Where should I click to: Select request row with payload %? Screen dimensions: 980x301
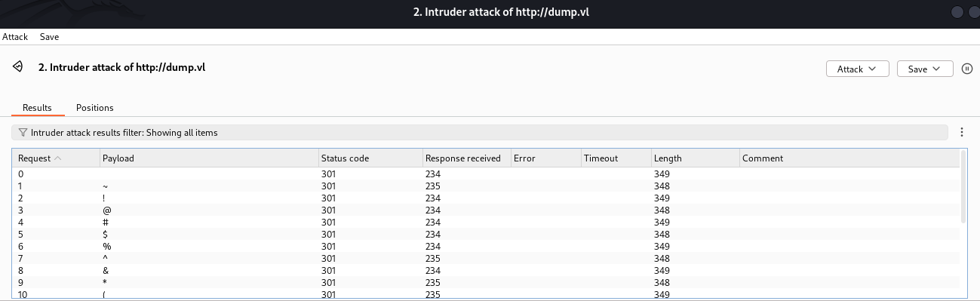coord(487,246)
